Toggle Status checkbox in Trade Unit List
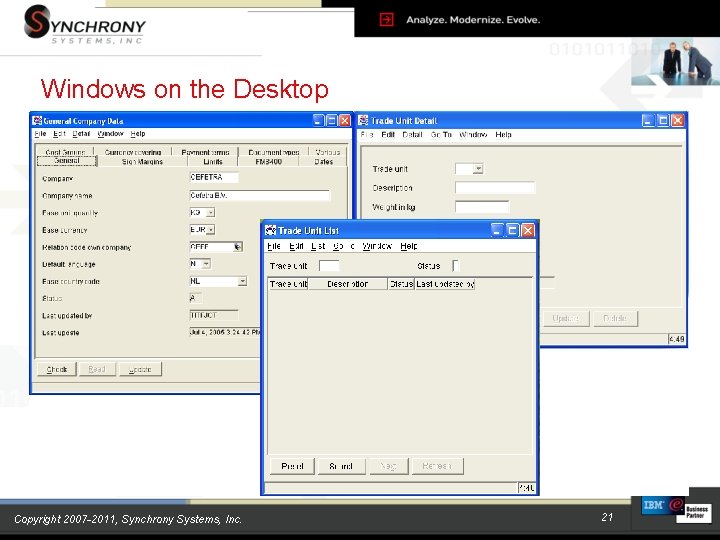720x540 pixels. [456, 265]
